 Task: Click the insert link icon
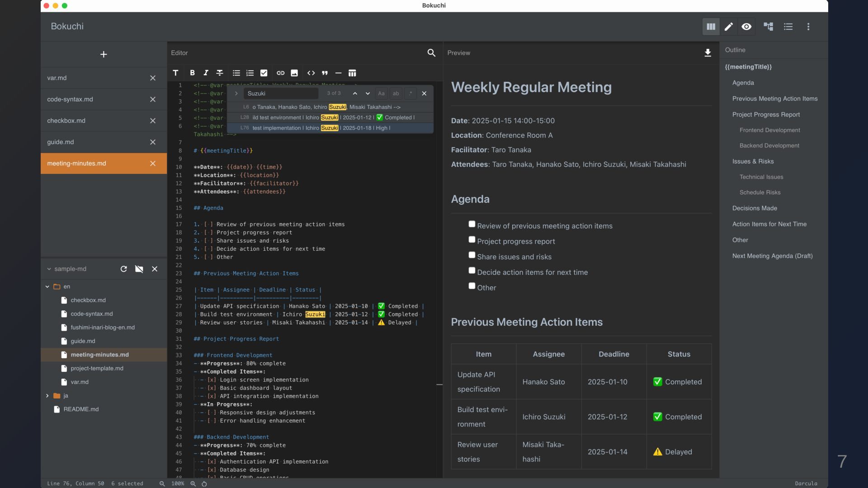[280, 73]
